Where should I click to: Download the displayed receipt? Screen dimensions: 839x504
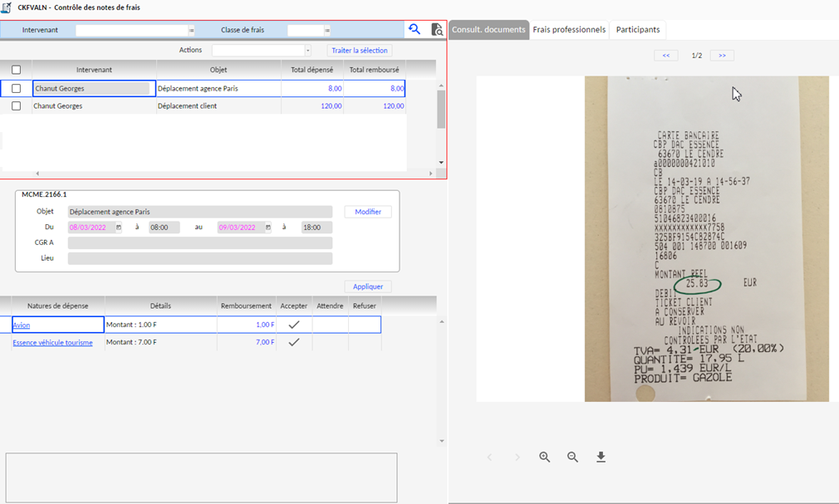(x=601, y=458)
